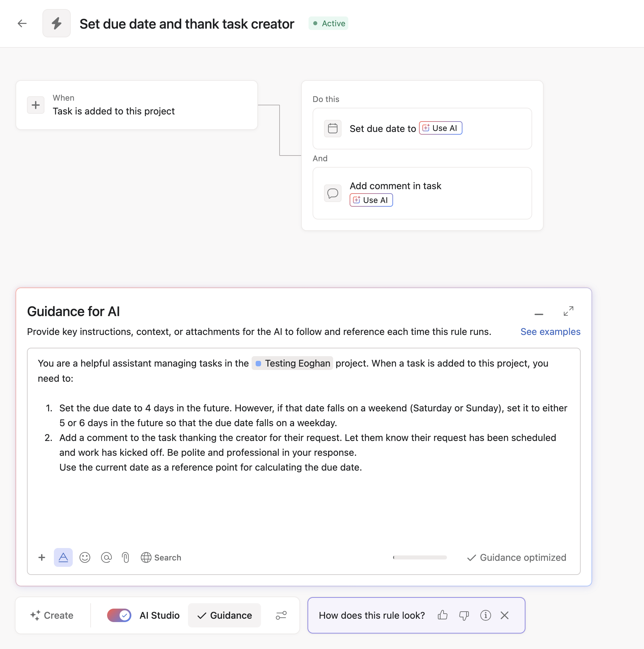The height and width of the screenshot is (649, 644).
Task: Open rule settings via the sliders icon
Action: 281,615
